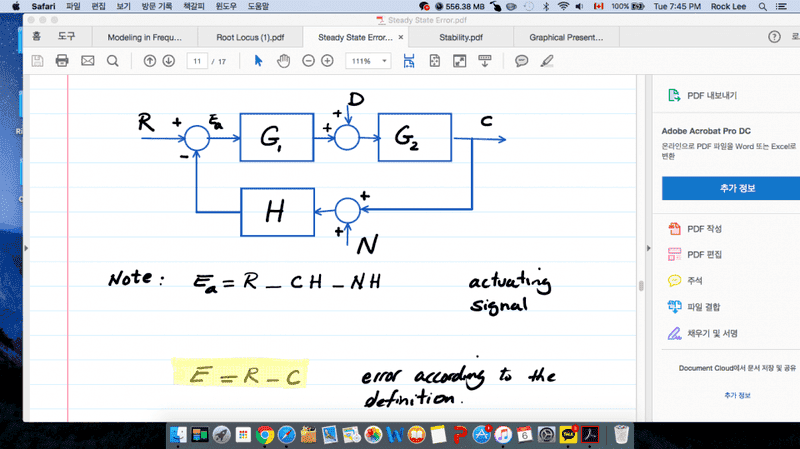Go to next page with down arrow
This screenshot has height=449, width=800.
coord(168,61)
